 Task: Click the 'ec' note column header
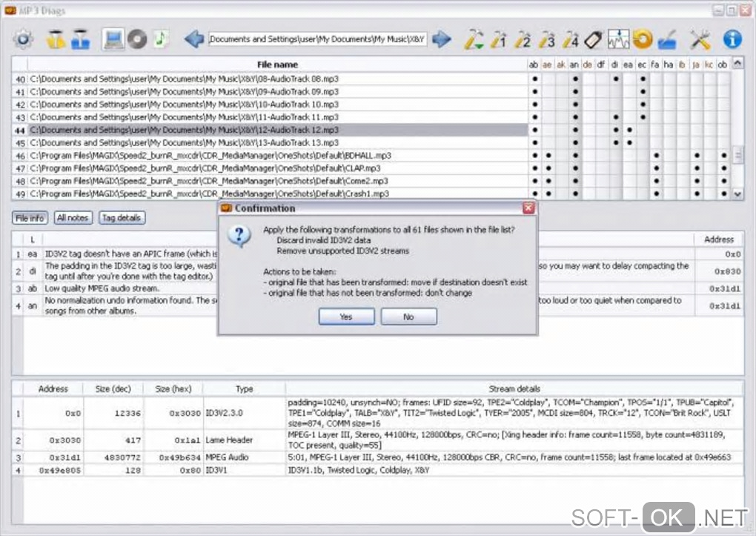point(641,64)
